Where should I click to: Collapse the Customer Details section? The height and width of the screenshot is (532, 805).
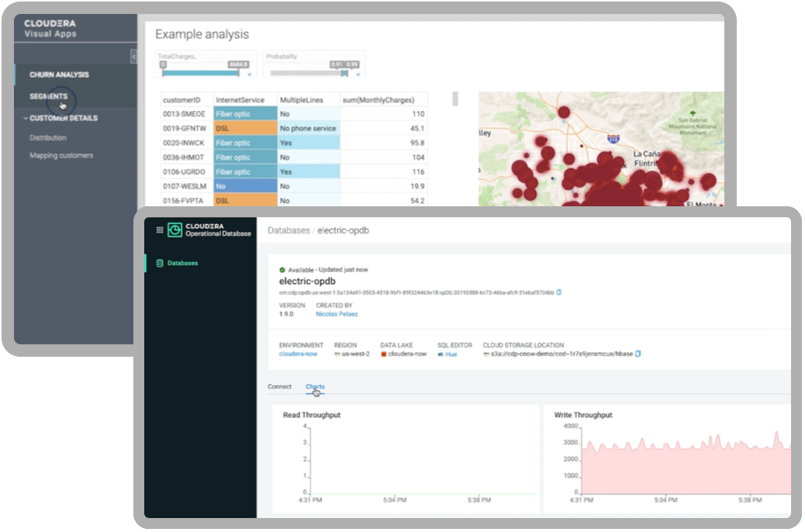[26, 118]
